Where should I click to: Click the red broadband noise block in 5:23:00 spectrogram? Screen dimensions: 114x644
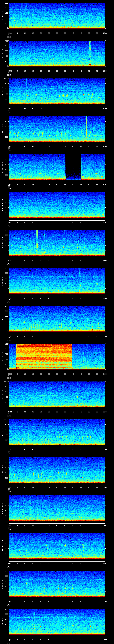(x=44, y=356)
